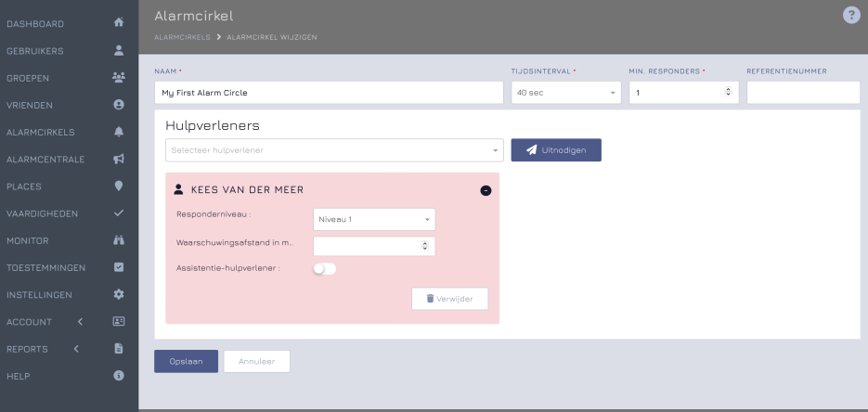Collapse the Kees van der Meer card
Screen dimensions: 868x412
[x=486, y=190]
